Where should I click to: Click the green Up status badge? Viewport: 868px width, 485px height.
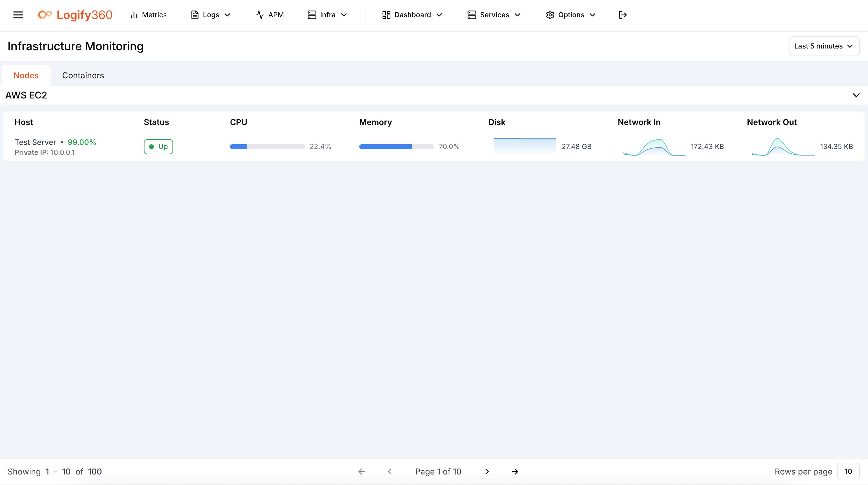tap(158, 147)
